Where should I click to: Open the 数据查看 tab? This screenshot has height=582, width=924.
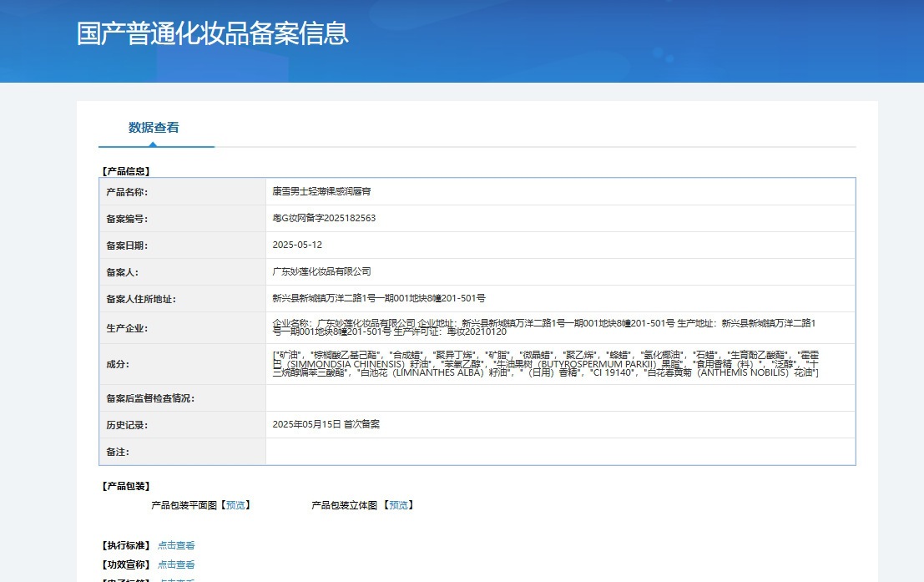click(154, 128)
